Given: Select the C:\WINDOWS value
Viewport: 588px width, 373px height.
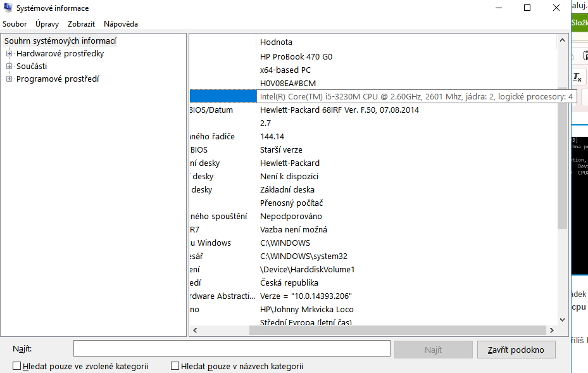Looking at the screenshot, I should coord(285,243).
